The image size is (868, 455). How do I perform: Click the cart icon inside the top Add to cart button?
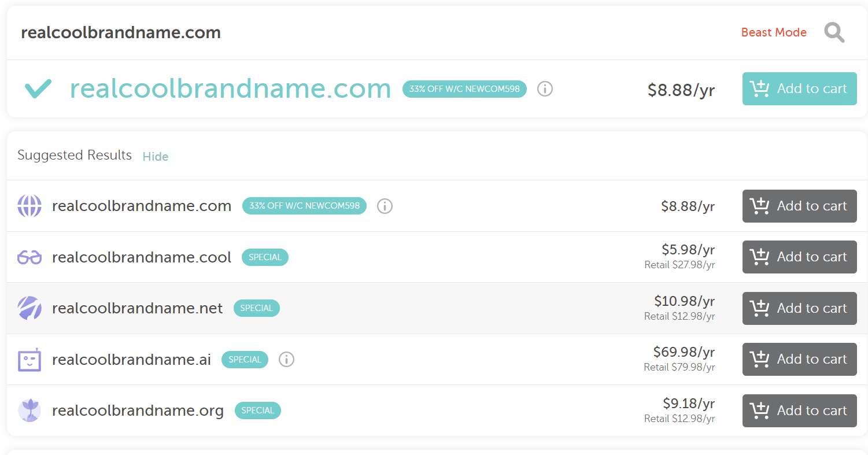[759, 88]
